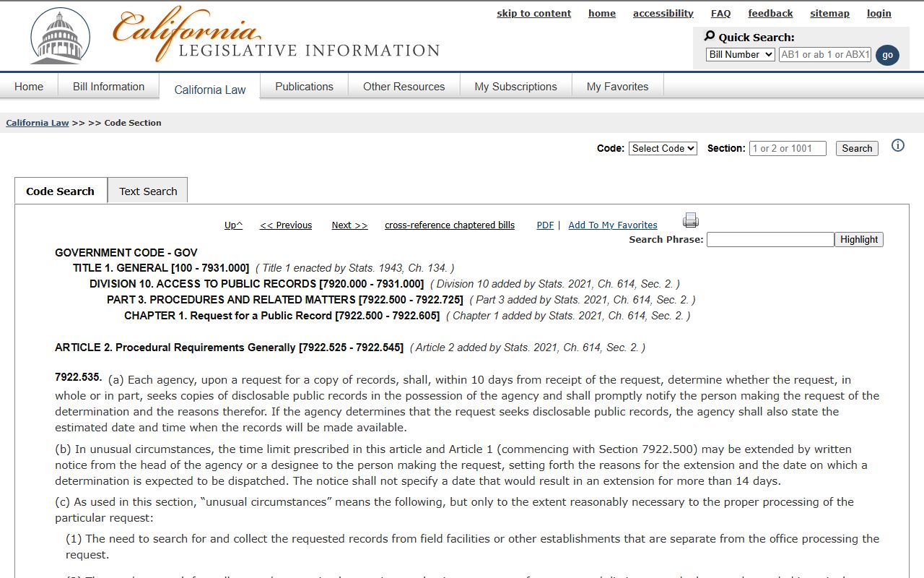Open the Publications tab
924x578 pixels.
point(305,87)
